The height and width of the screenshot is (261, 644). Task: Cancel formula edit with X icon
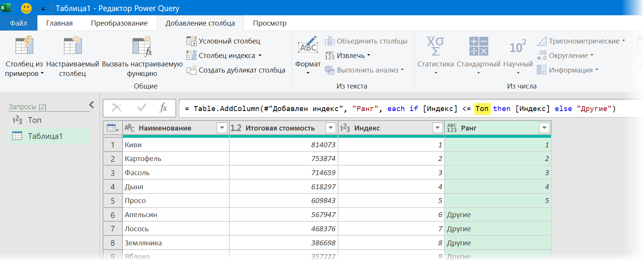coord(117,108)
